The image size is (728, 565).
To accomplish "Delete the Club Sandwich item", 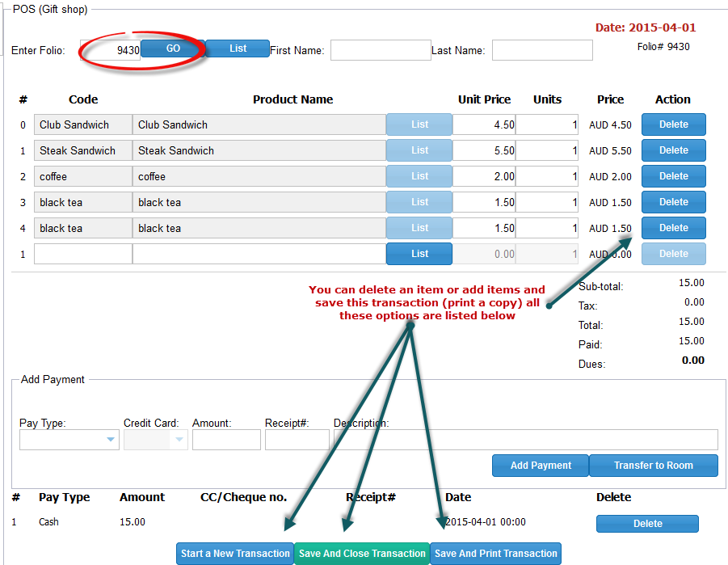I will [x=673, y=124].
